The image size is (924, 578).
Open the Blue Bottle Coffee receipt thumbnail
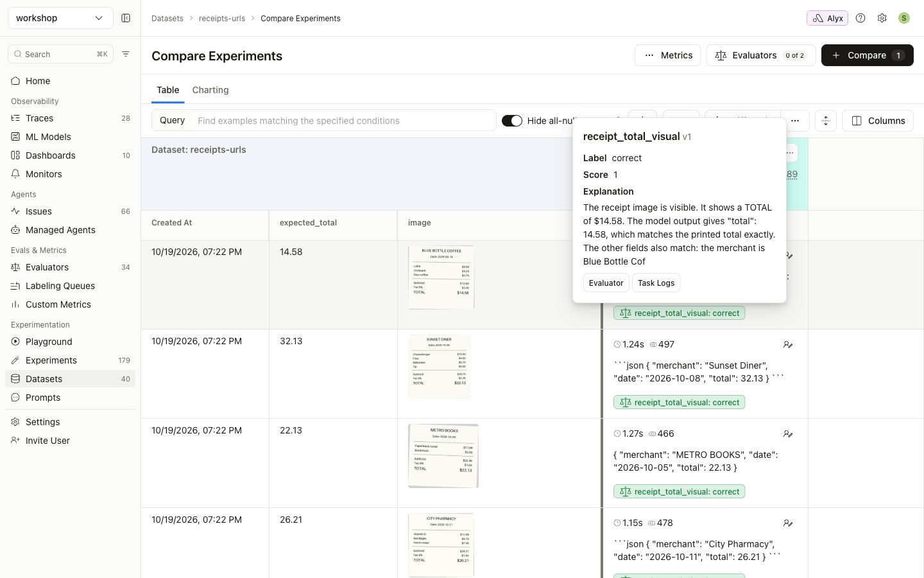pos(441,277)
